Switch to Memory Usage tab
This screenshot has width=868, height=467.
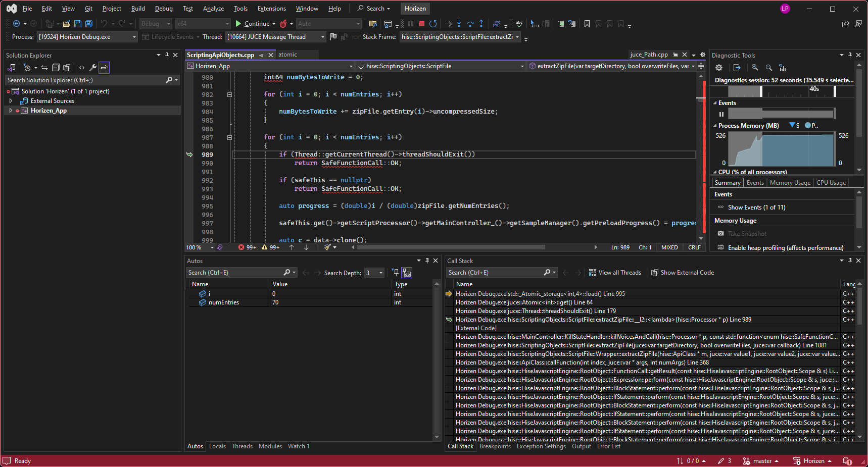pos(790,183)
